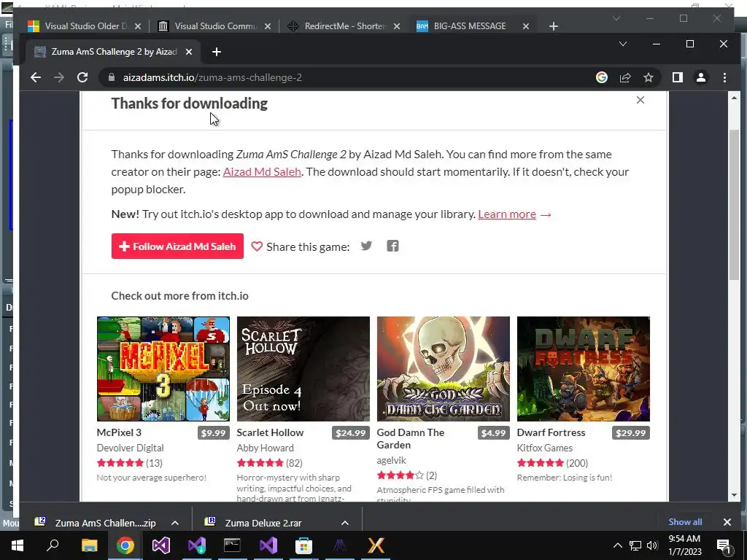Open Microsoft Store from taskbar
Image resolution: width=747 pixels, height=560 pixels.
pos(303,545)
